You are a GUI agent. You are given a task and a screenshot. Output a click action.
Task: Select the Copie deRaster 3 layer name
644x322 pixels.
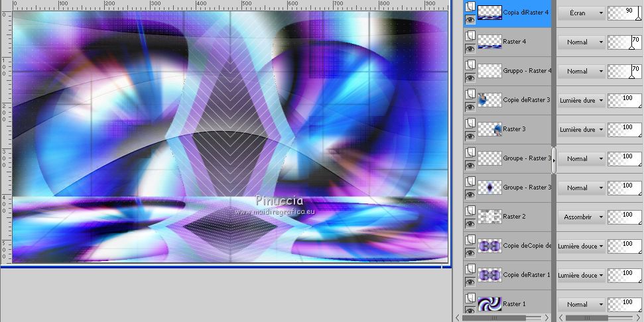[527, 99]
